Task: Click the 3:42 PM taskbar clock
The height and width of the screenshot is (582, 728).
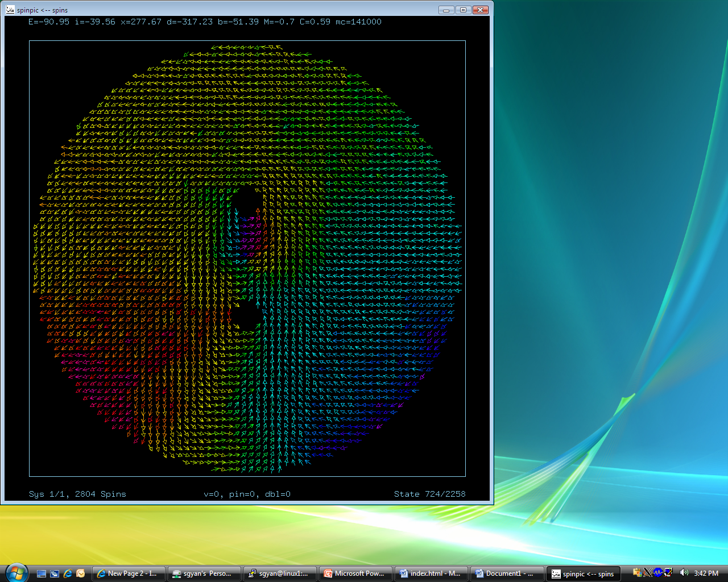Action: click(706, 573)
